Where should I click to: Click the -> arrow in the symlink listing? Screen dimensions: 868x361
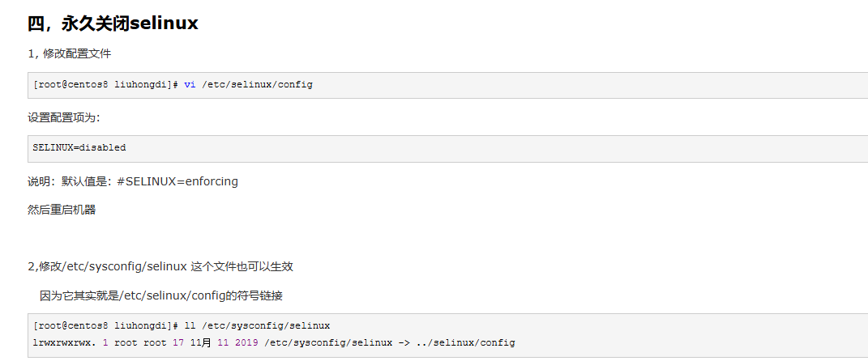click(404, 342)
